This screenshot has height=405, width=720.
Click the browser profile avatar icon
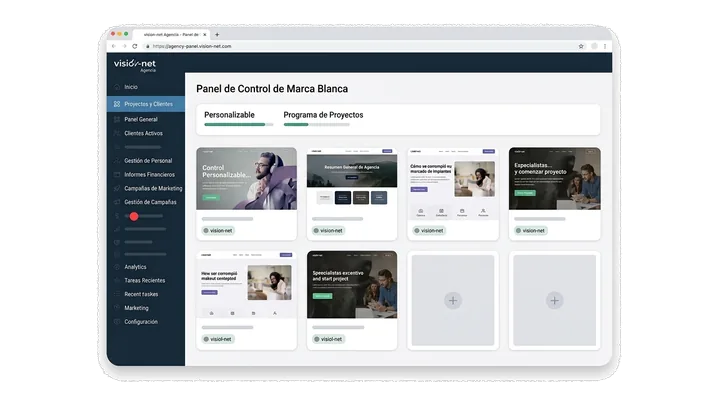[594, 46]
